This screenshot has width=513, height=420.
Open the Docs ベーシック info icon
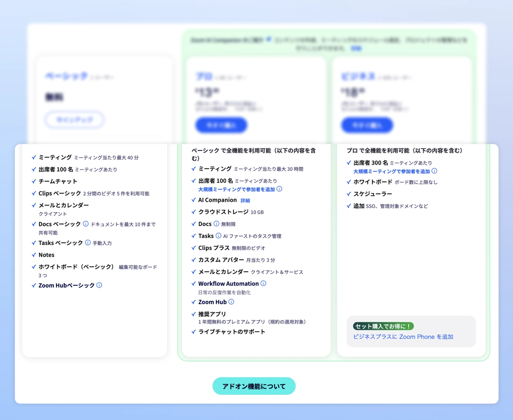(86, 224)
